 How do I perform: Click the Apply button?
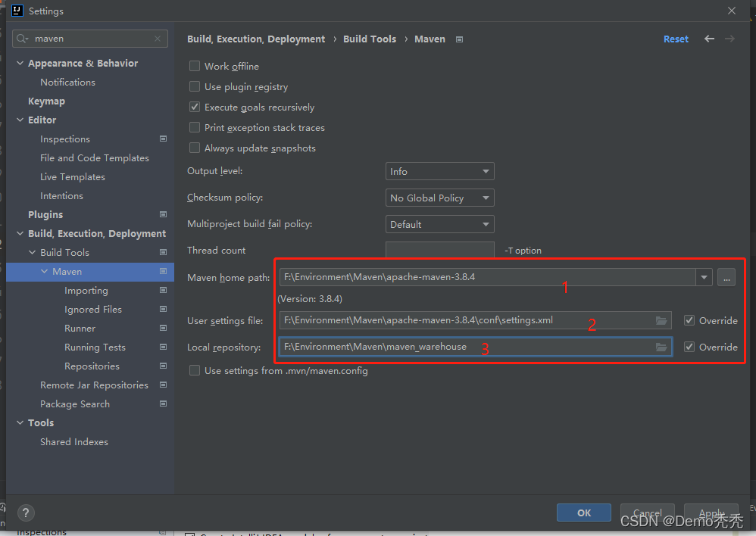[x=711, y=513]
